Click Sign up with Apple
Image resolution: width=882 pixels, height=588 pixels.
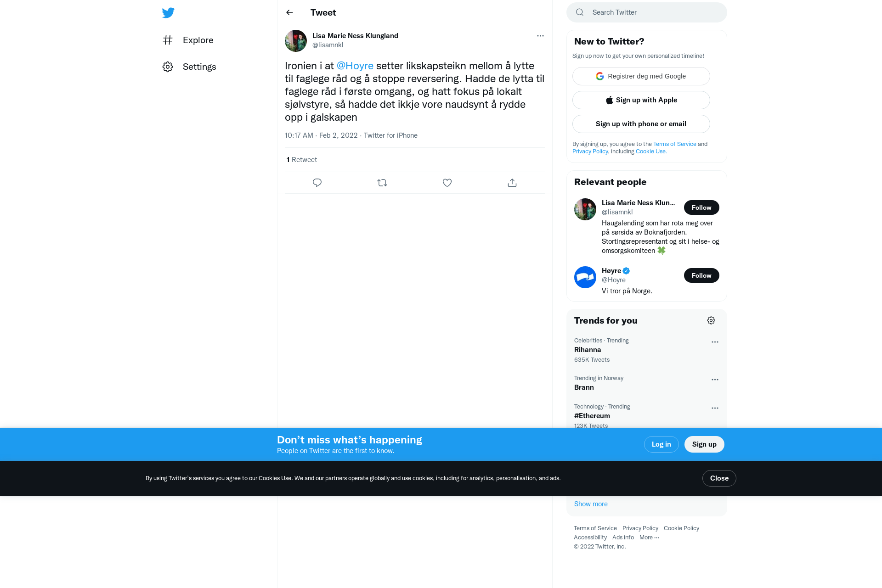pyautogui.click(x=641, y=100)
